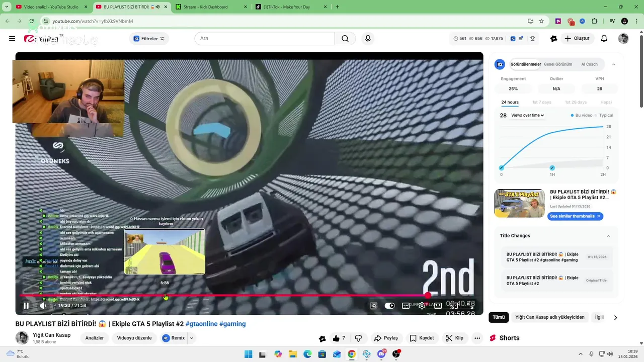This screenshot has width=644, height=362.
Task: Open the vidIQ trophy icon
Action: tap(532, 39)
